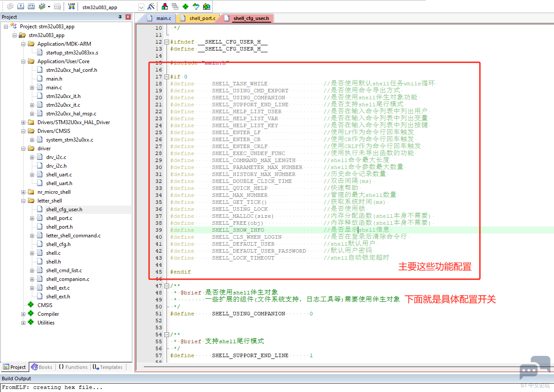The image size is (554, 392).
Task: Click the Build target toolbar icon
Action: point(20,7)
